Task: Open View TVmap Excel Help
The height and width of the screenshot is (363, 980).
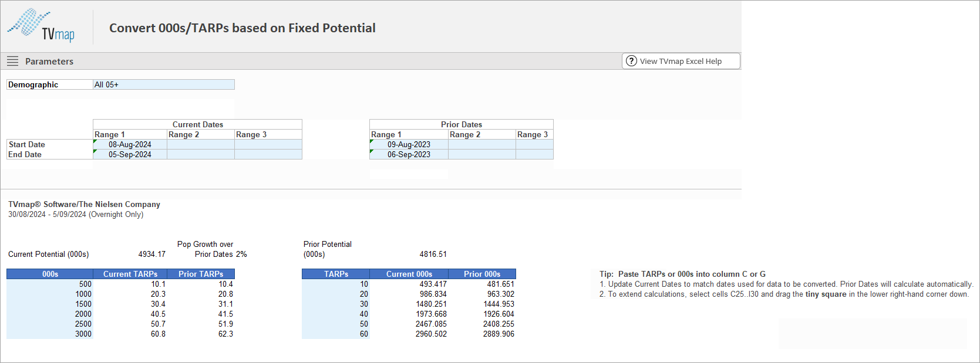Action: pos(681,61)
